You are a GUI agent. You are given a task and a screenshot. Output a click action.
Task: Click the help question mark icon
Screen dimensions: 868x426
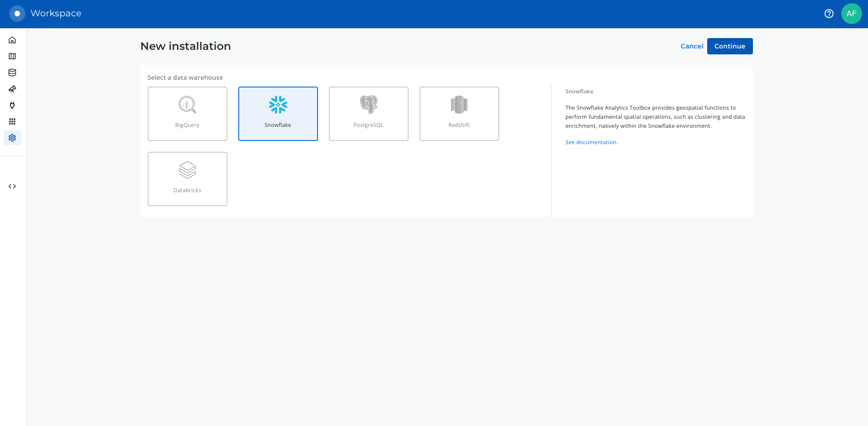tap(829, 14)
